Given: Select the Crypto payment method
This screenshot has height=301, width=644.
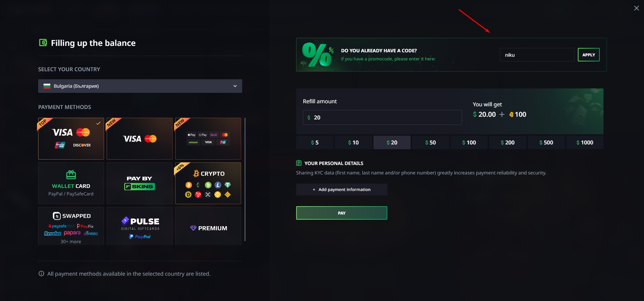Looking at the screenshot, I should 208,183.
